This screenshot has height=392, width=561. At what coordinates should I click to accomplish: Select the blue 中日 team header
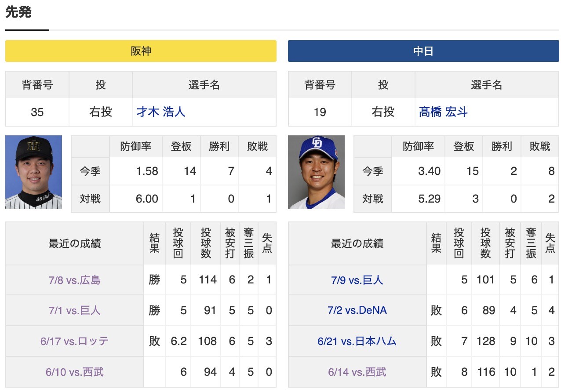pyautogui.click(x=423, y=51)
